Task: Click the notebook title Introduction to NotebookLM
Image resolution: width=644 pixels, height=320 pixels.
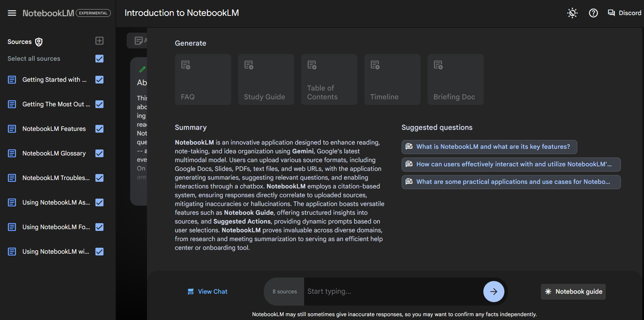Action: click(x=182, y=13)
